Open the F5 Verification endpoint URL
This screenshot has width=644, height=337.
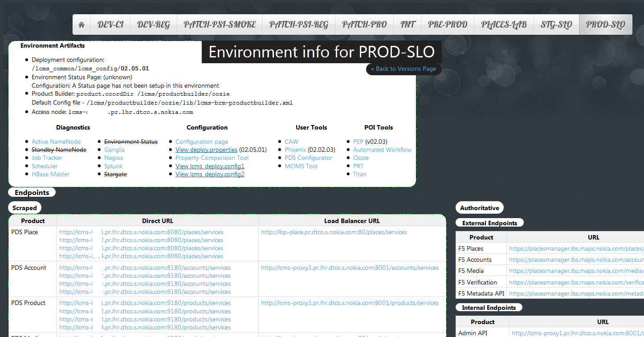point(576,282)
